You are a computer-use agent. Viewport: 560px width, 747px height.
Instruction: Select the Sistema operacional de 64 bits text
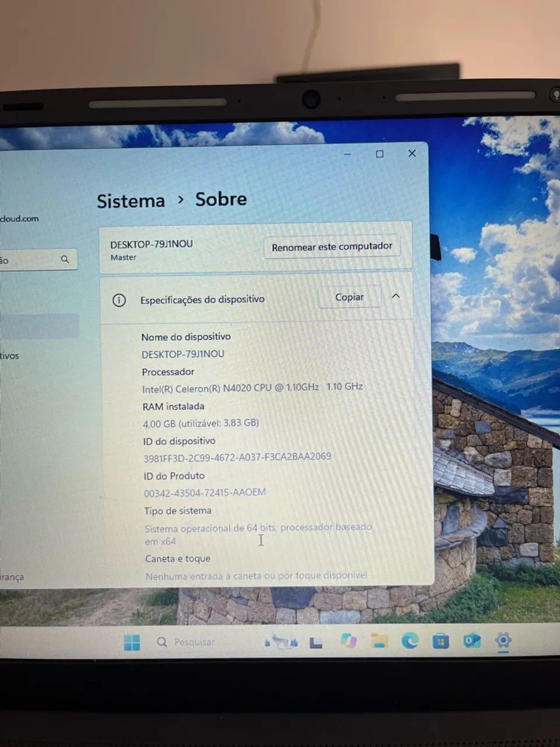(258, 534)
